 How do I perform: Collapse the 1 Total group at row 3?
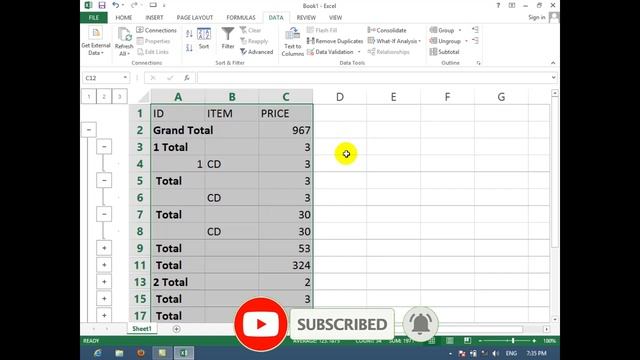pos(104,147)
